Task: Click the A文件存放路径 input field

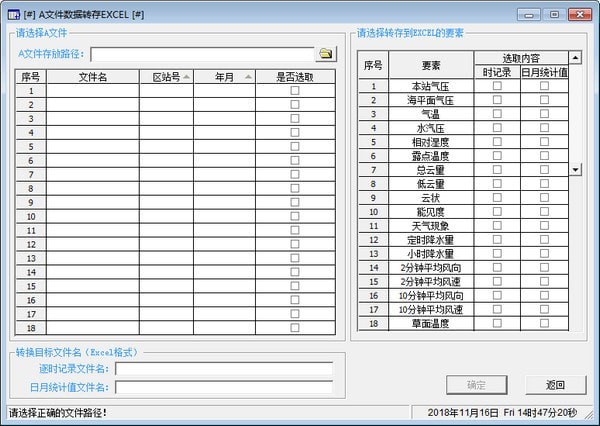Action: click(203, 54)
